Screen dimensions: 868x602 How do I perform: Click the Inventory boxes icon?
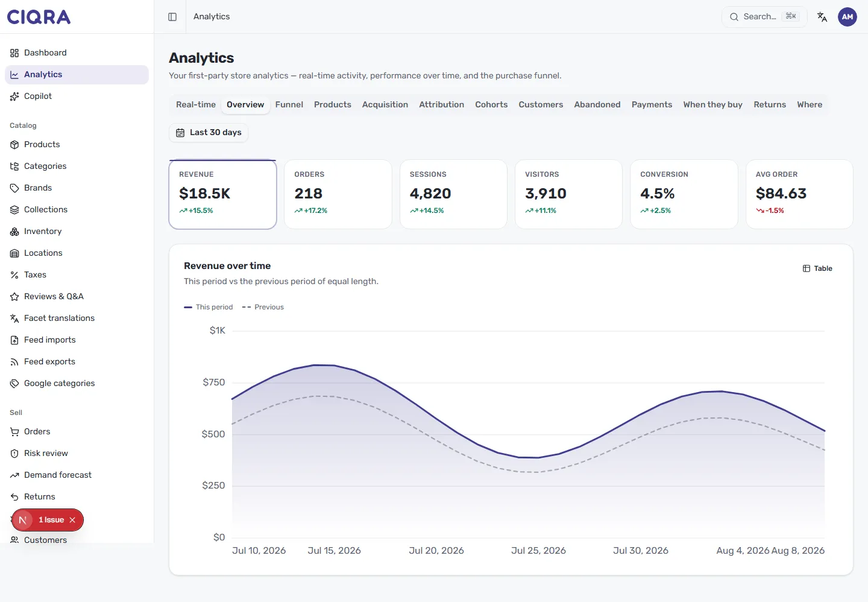coord(14,232)
